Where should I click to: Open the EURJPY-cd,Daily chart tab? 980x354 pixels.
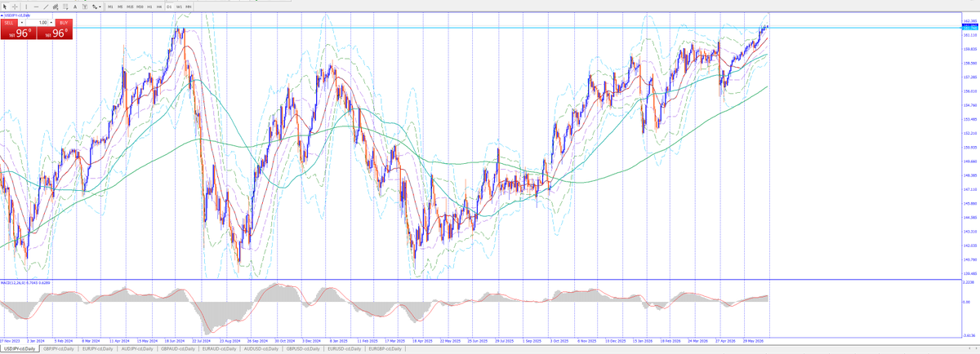pos(97,348)
